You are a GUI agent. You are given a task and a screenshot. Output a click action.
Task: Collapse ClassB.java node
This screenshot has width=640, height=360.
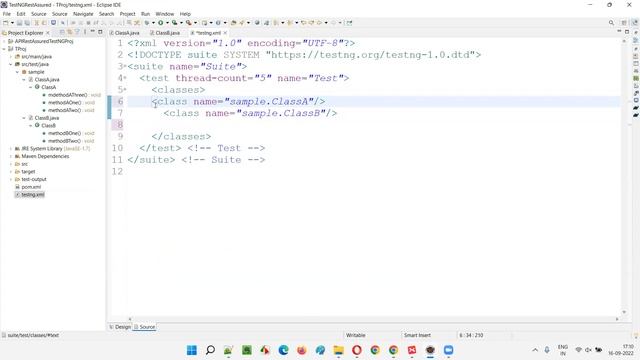[24, 118]
